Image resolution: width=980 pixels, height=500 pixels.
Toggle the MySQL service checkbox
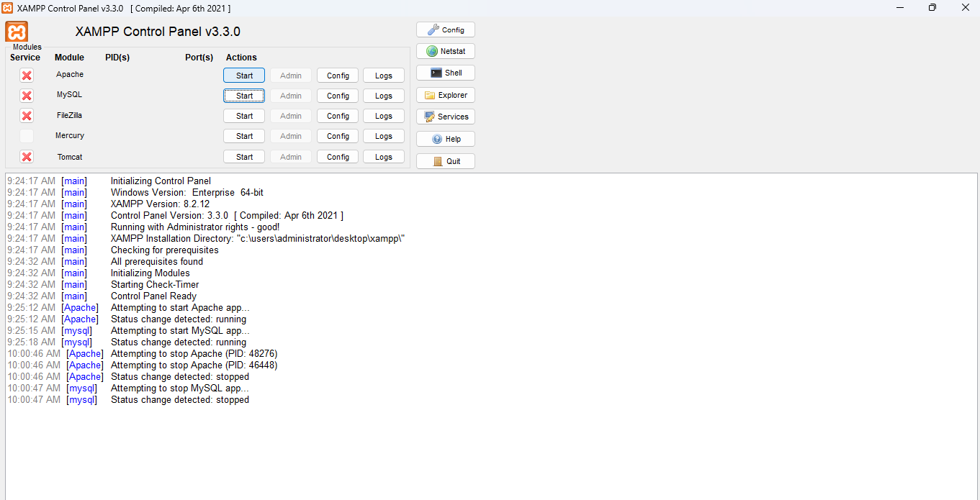[27, 96]
